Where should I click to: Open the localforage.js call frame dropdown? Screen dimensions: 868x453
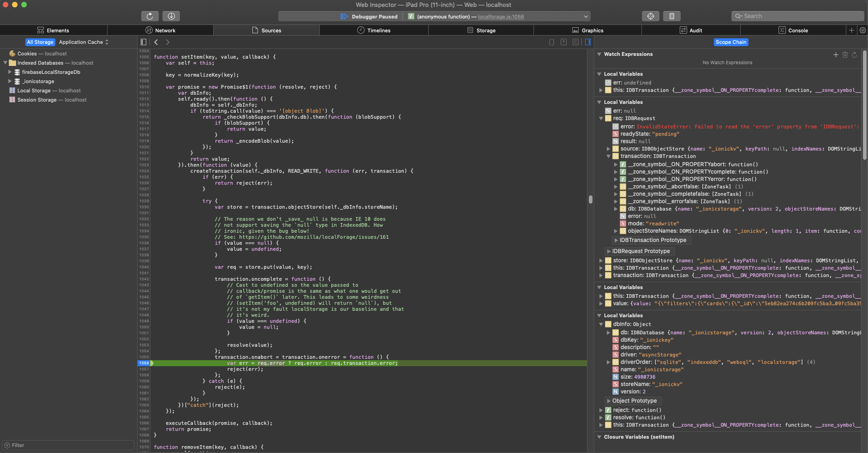(584, 16)
